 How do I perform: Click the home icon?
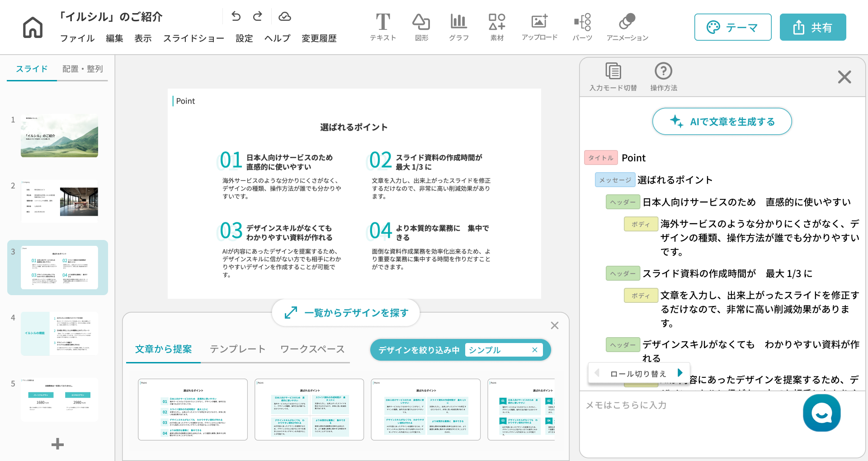(33, 27)
